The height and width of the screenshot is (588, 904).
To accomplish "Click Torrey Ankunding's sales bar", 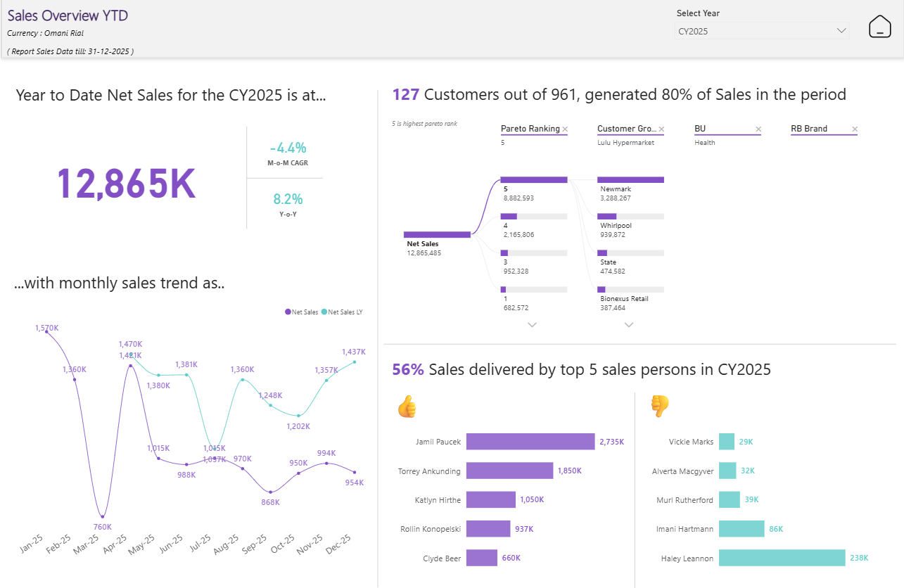I will click(510, 471).
